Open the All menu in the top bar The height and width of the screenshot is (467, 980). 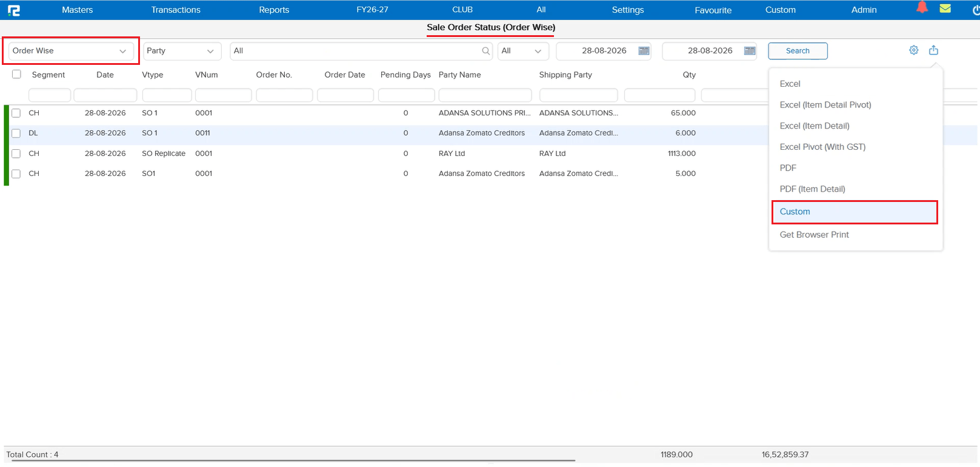[x=541, y=10]
